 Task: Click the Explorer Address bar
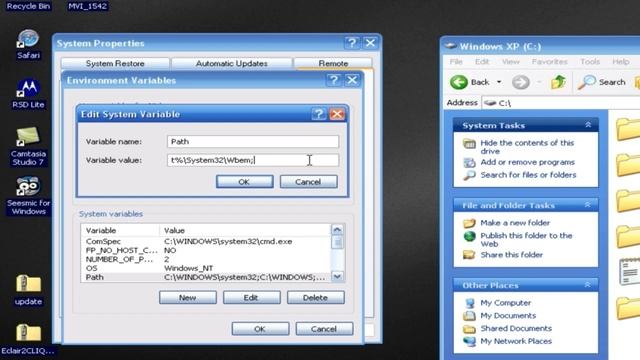point(560,103)
